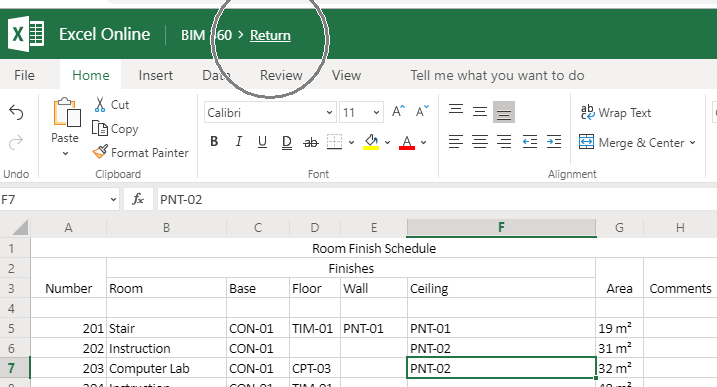Click cell CPT-03 in Floor column
The image size is (717, 387).
point(315,368)
